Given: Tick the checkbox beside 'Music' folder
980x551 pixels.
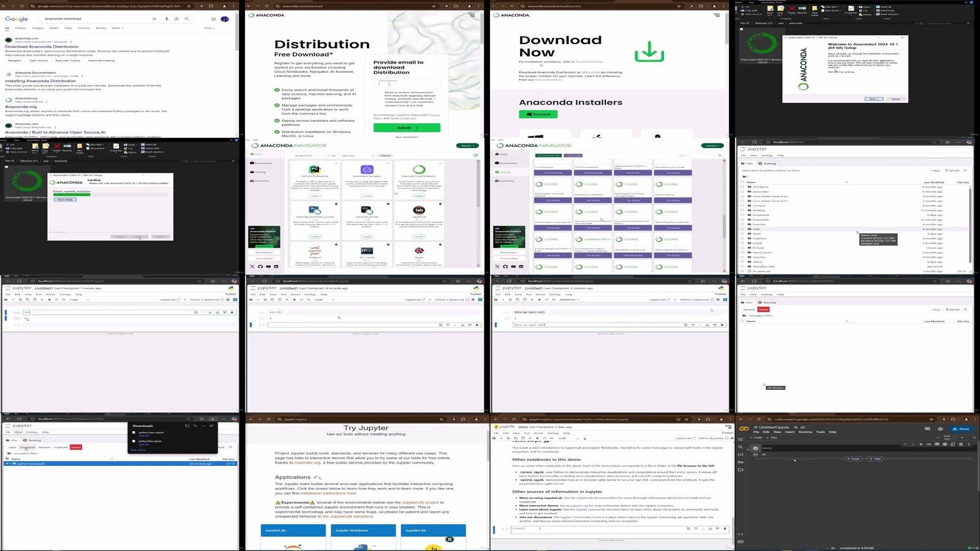Looking at the screenshot, I should coord(742,233).
